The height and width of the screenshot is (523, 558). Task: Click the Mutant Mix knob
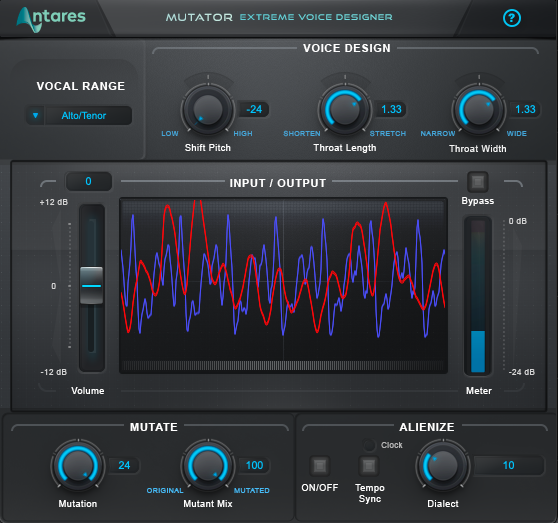point(208,465)
